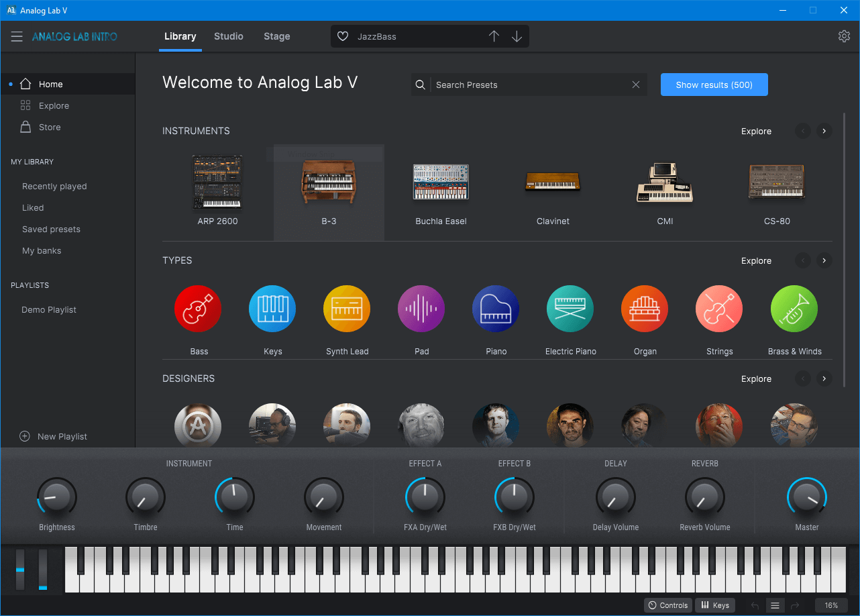Select the Bass type icon
This screenshot has width=860, height=616.
pos(197,309)
